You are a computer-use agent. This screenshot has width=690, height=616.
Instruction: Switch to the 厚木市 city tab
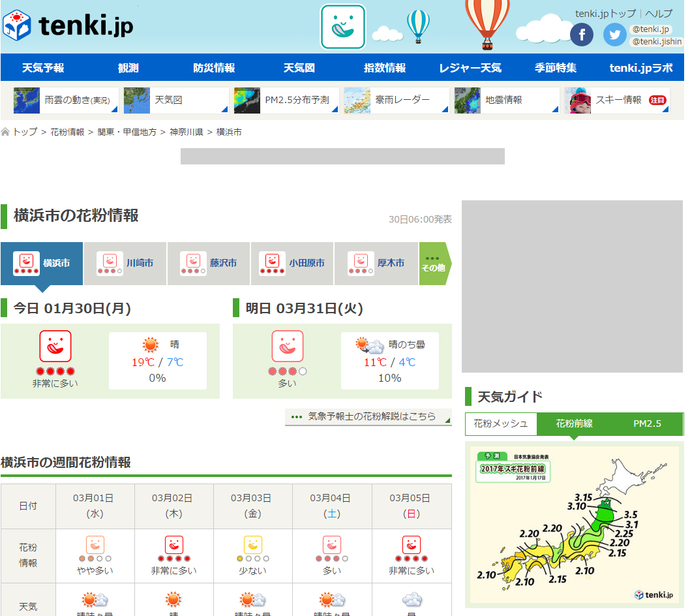376,264
